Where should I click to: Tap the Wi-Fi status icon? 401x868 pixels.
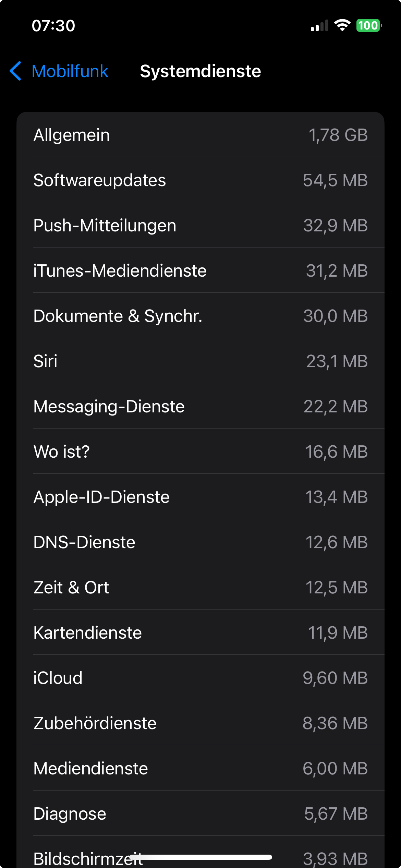[x=342, y=25]
